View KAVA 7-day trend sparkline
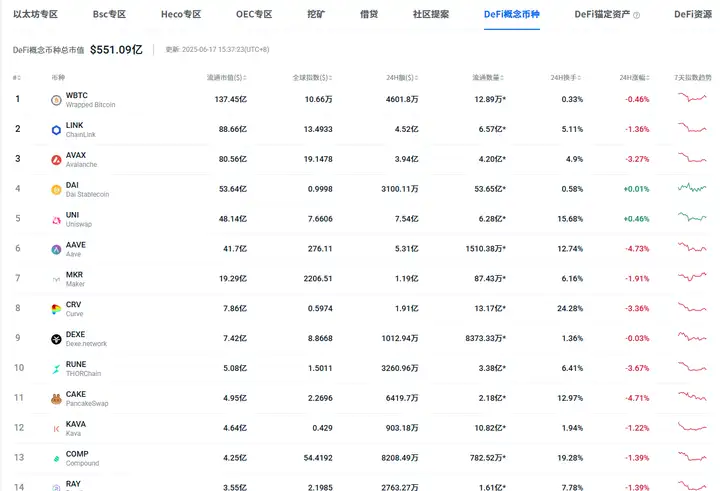 (692, 427)
